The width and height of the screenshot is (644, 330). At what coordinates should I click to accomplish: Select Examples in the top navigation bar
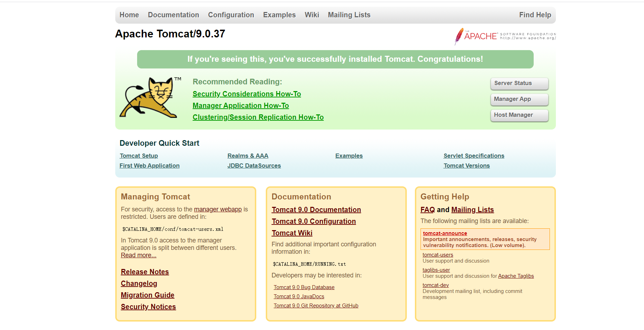click(x=279, y=15)
